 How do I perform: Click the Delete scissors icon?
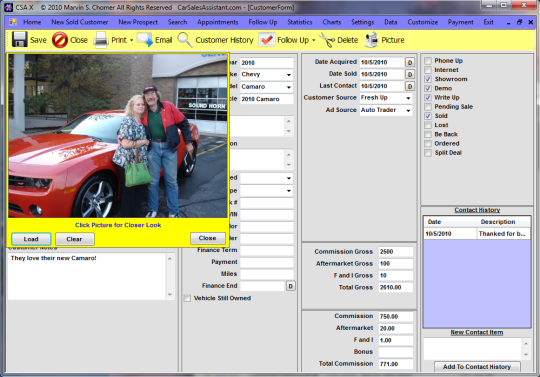coord(327,40)
